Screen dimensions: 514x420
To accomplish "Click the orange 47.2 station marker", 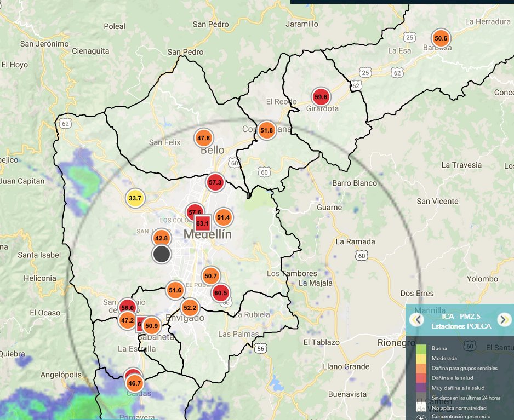I will pyautogui.click(x=127, y=320).
